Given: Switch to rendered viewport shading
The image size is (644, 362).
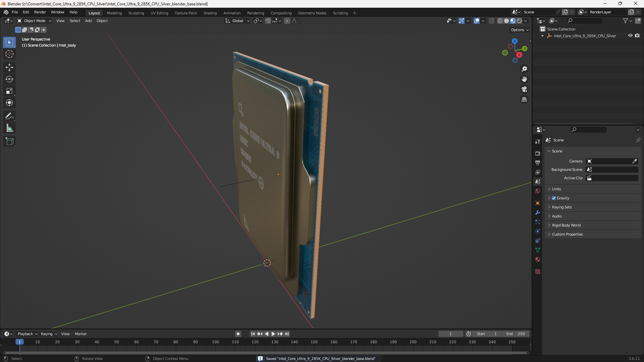Looking at the screenshot, I should click(x=519, y=21).
